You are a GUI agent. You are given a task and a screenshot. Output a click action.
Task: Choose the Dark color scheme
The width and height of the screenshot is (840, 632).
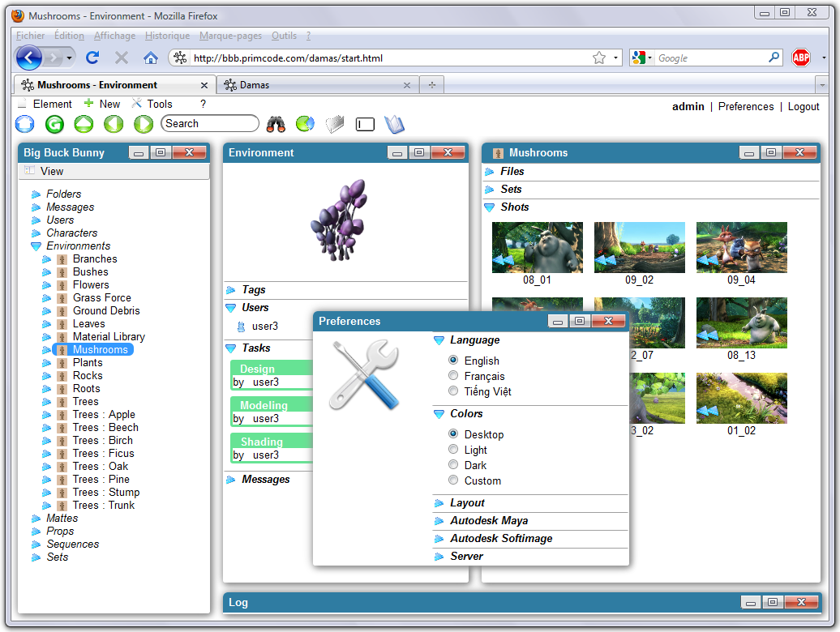[453, 465]
